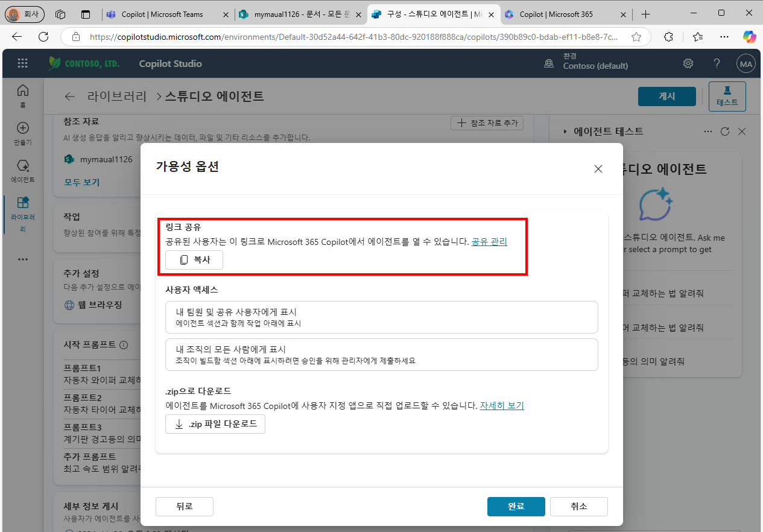Image resolution: width=763 pixels, height=532 pixels.
Task: Open the tab actions menu icon
Action: [x=85, y=14]
